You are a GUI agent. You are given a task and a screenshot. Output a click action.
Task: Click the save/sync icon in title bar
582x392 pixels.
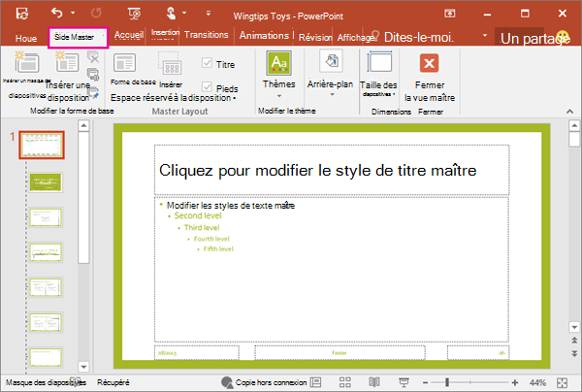coord(22,14)
